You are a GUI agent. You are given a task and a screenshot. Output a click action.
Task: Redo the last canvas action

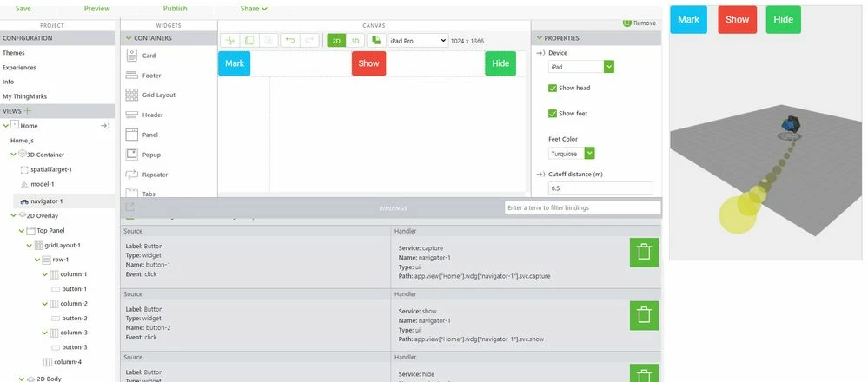point(309,40)
